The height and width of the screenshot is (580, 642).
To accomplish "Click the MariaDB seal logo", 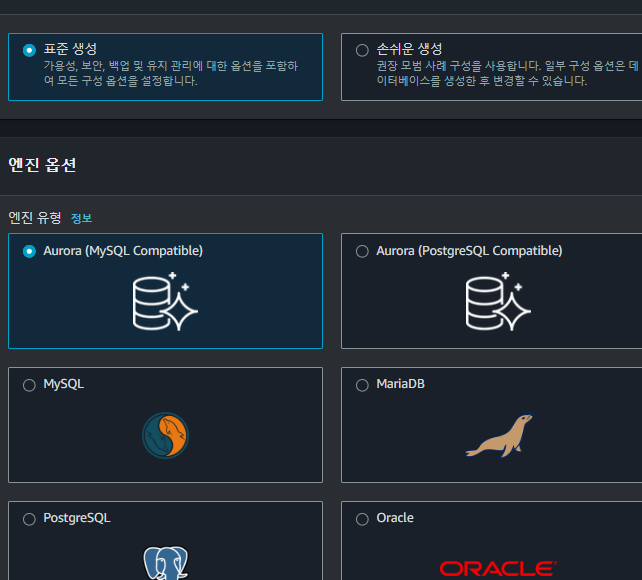I will 499,436.
